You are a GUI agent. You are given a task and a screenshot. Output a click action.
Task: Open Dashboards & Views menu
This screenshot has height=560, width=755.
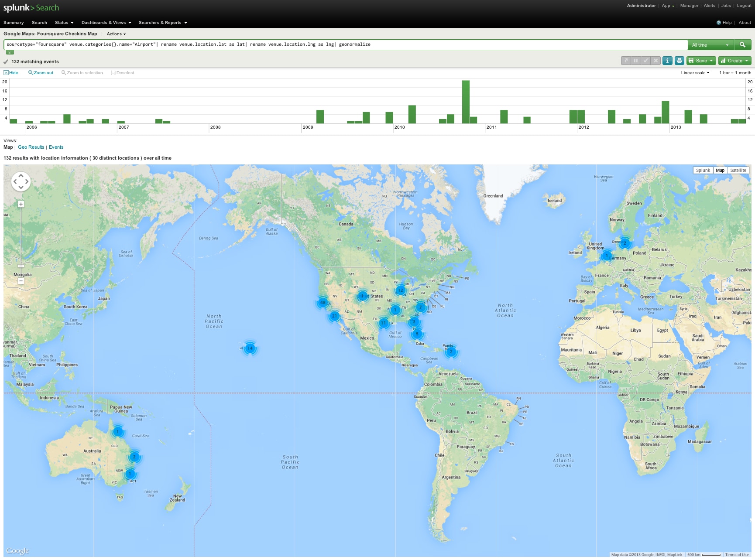(106, 23)
